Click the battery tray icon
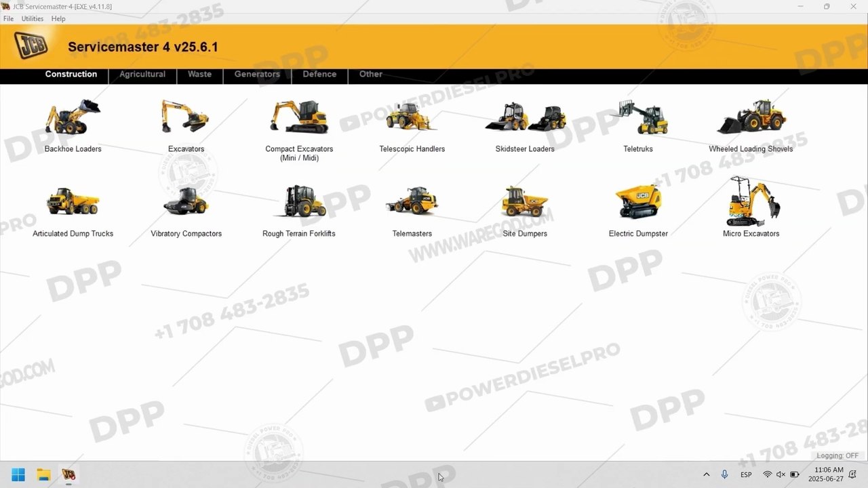This screenshot has height=488, width=868. (x=794, y=474)
